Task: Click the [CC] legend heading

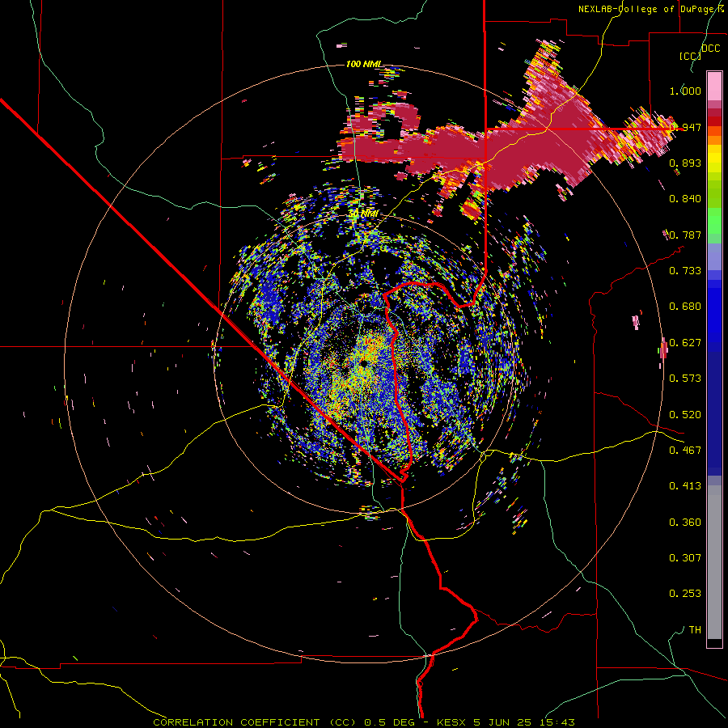Action: (690, 56)
